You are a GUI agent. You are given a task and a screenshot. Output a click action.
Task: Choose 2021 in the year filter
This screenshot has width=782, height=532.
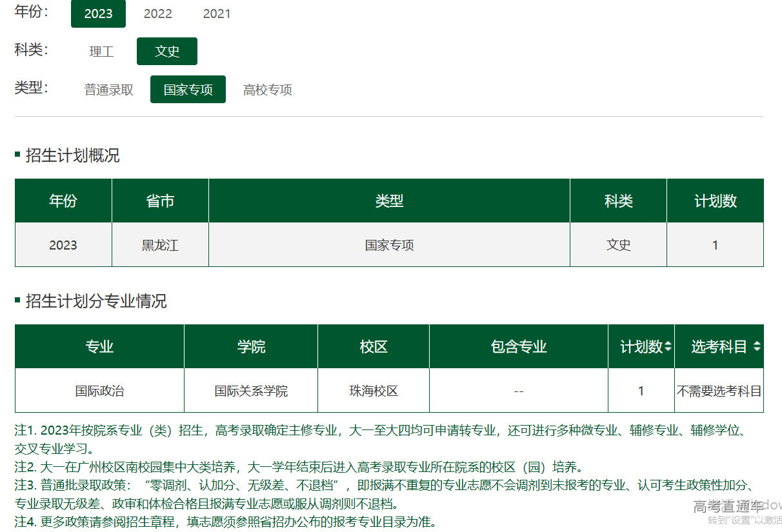point(217,14)
